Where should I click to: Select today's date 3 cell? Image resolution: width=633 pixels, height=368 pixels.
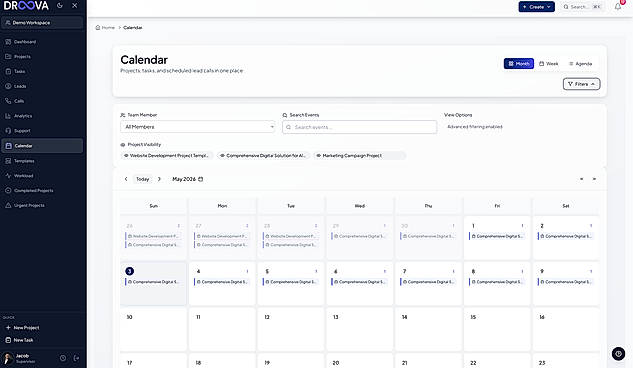click(x=153, y=283)
